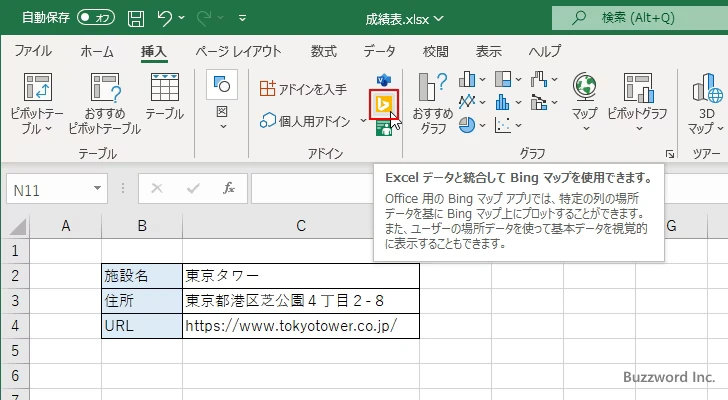This screenshot has width=728, height=400.
Task: Select the cell labeled 住所
Action: pyautogui.click(x=142, y=301)
